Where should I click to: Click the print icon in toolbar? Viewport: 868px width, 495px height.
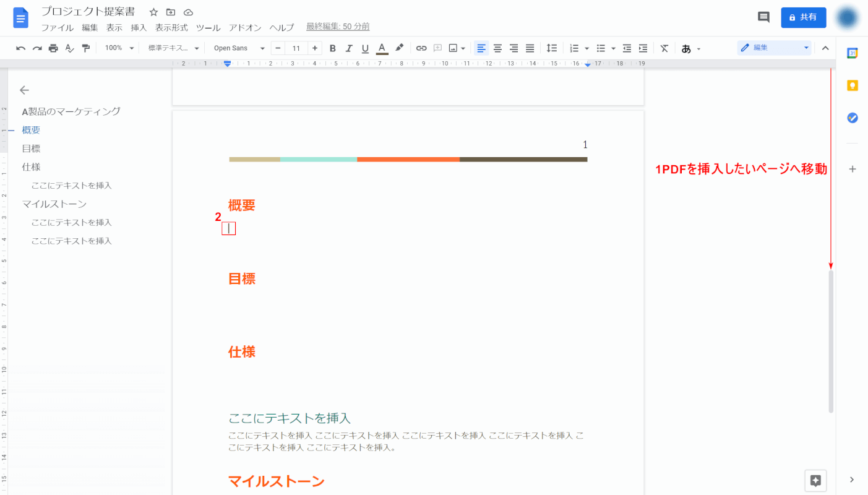click(53, 48)
